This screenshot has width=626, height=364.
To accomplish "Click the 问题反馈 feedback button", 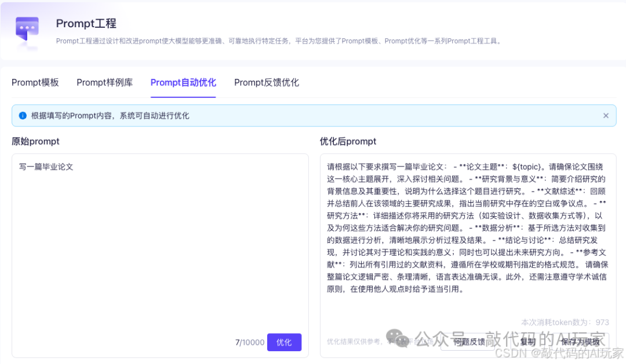I will [x=469, y=342].
